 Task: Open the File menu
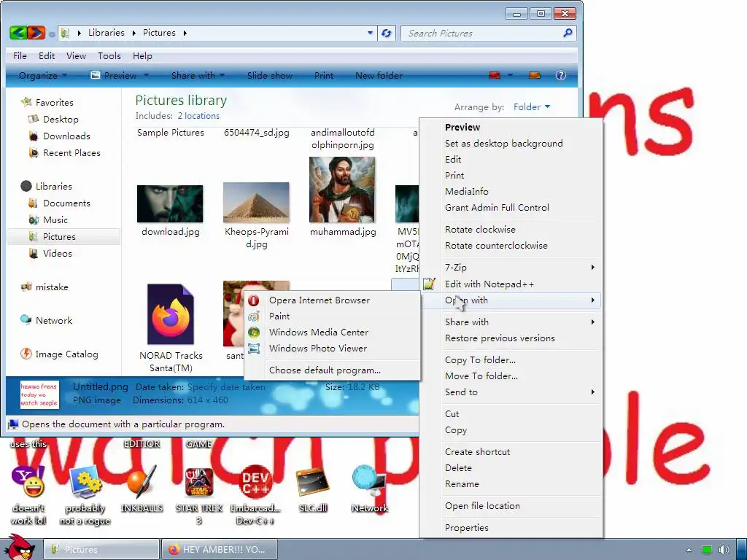(20, 55)
